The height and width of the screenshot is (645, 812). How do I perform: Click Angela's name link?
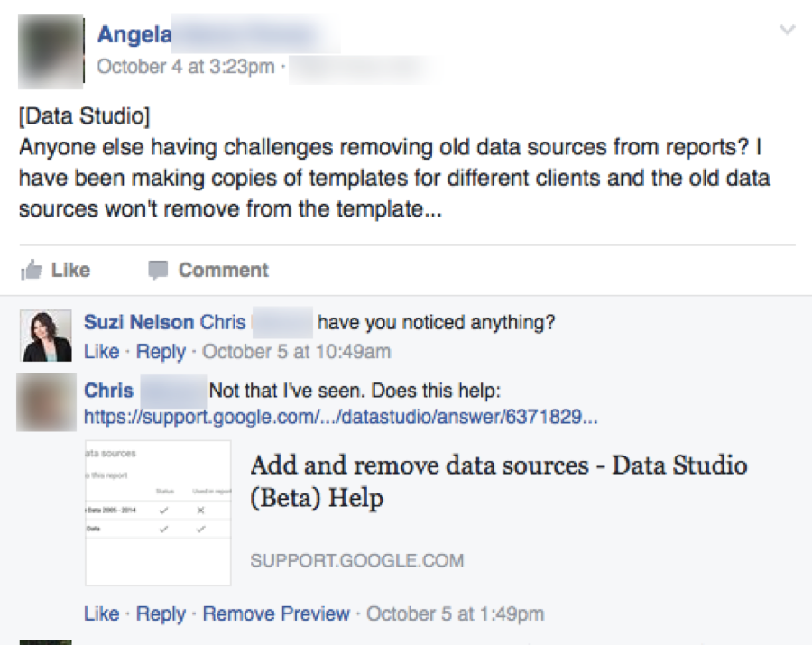point(134,34)
